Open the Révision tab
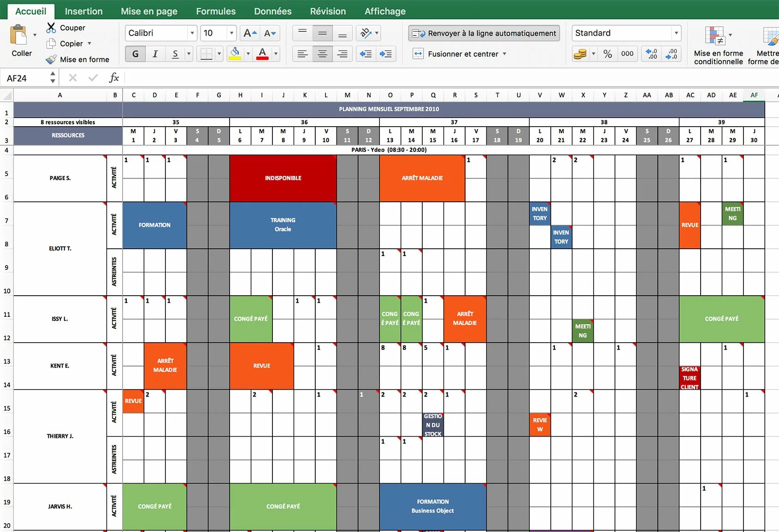 coord(328,11)
